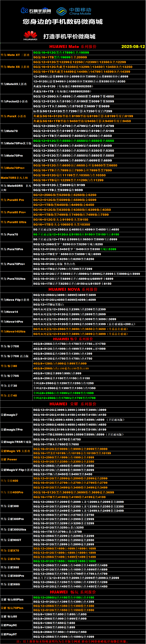
Task: Click the 华为 Mate XT 三折叠 model cell
Action: pos(16,55)
